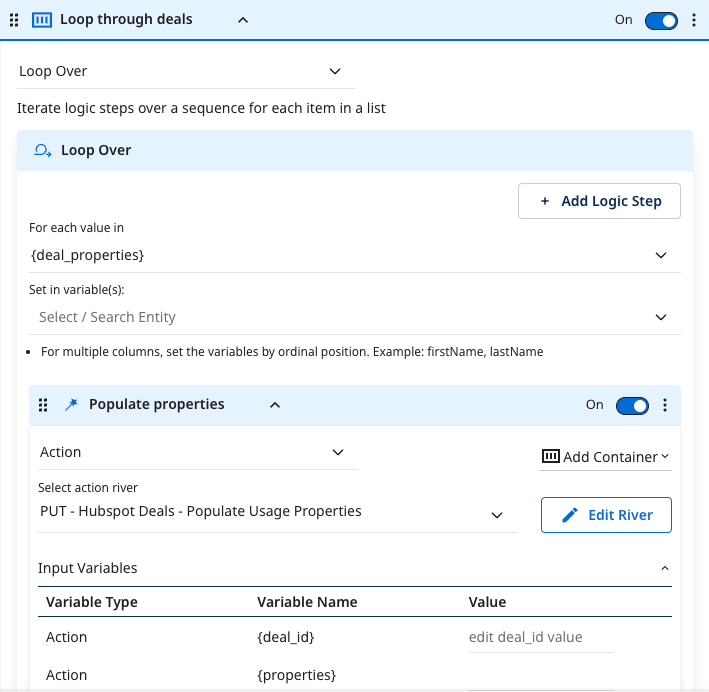Collapse the Loop through deals container
The height and width of the screenshot is (692, 709).
242,20
